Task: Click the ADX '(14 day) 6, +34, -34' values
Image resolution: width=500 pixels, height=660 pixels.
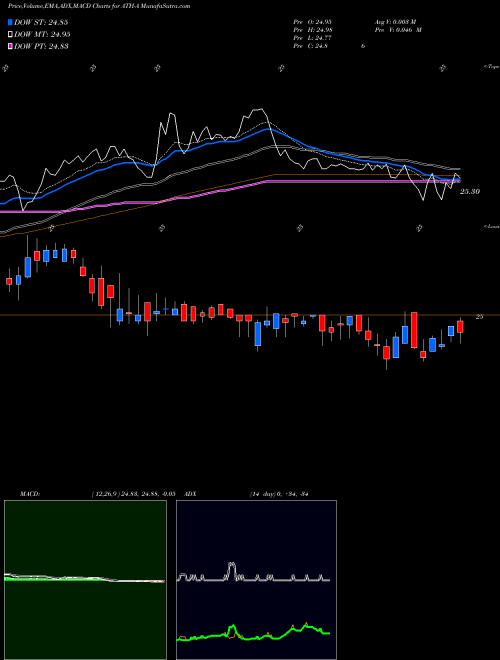Action: coord(279,494)
